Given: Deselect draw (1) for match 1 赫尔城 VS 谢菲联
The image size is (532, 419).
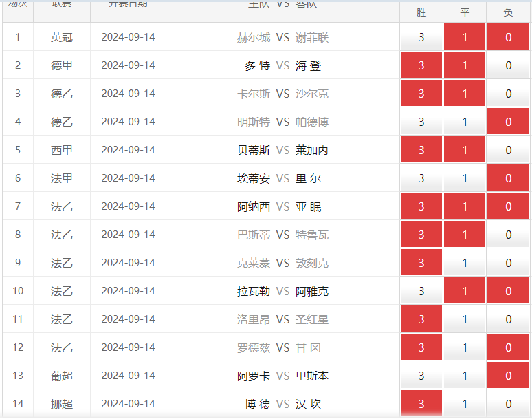Looking at the screenshot, I should pyautogui.click(x=465, y=36).
